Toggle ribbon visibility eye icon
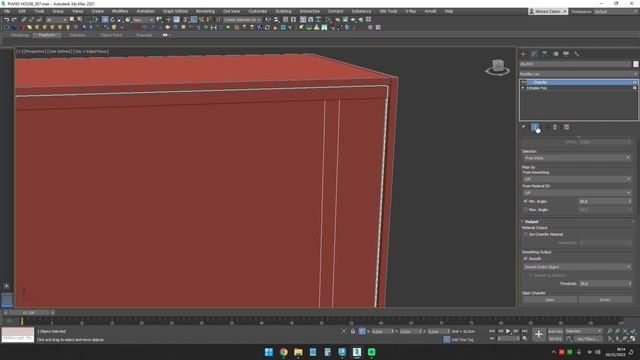Viewport: 640px width, 360px height. click(165, 35)
